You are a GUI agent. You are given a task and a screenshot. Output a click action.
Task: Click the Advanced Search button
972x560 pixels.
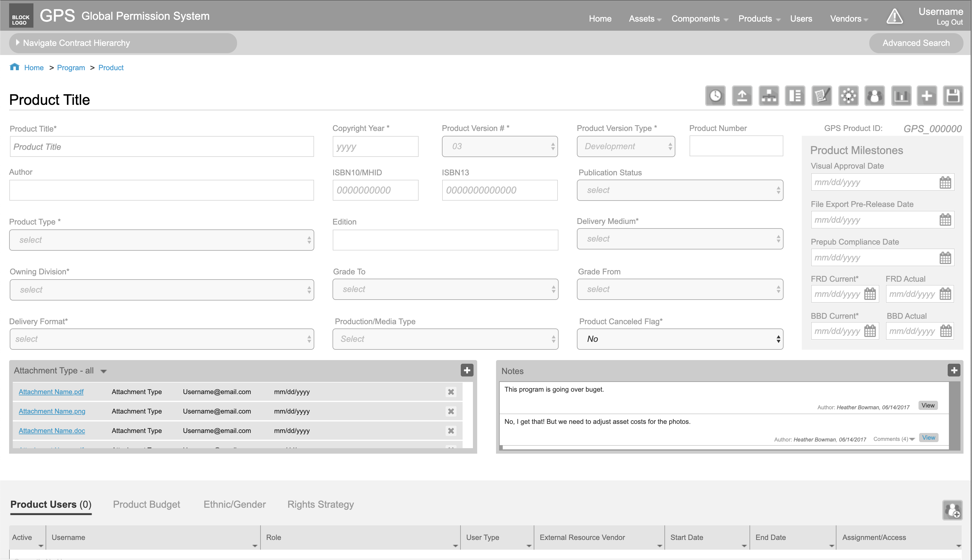coord(915,43)
